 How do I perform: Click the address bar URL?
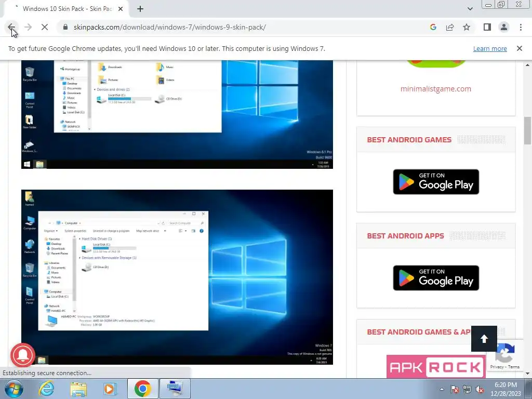[x=170, y=27]
